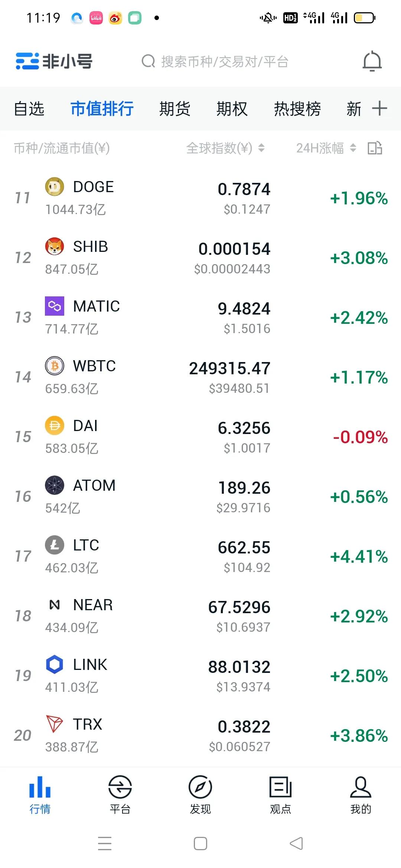Switch to the 期货 tab
Image resolution: width=401 pixels, height=868 pixels.
pos(175,109)
